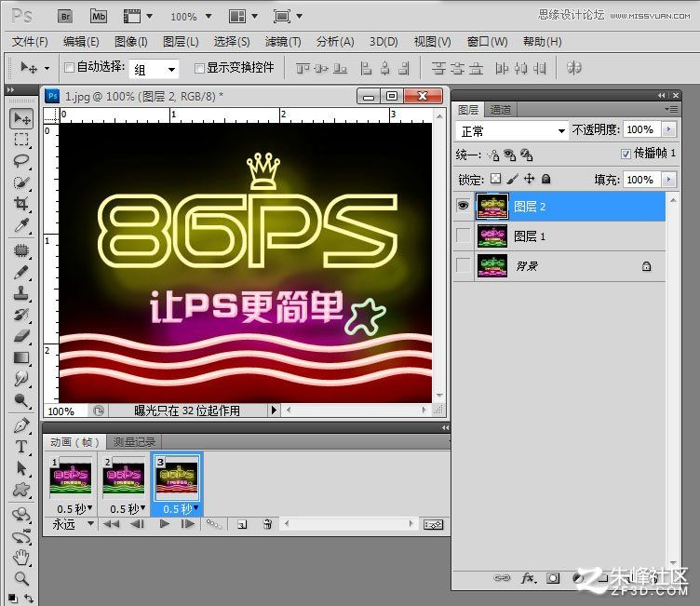Select the Path Selection tool

(21, 468)
